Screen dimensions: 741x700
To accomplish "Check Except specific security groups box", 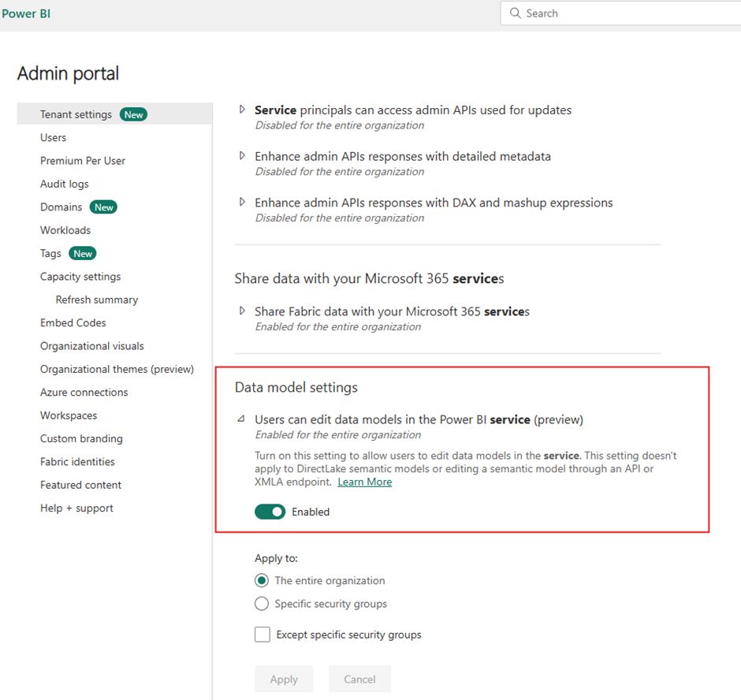I will [263, 635].
